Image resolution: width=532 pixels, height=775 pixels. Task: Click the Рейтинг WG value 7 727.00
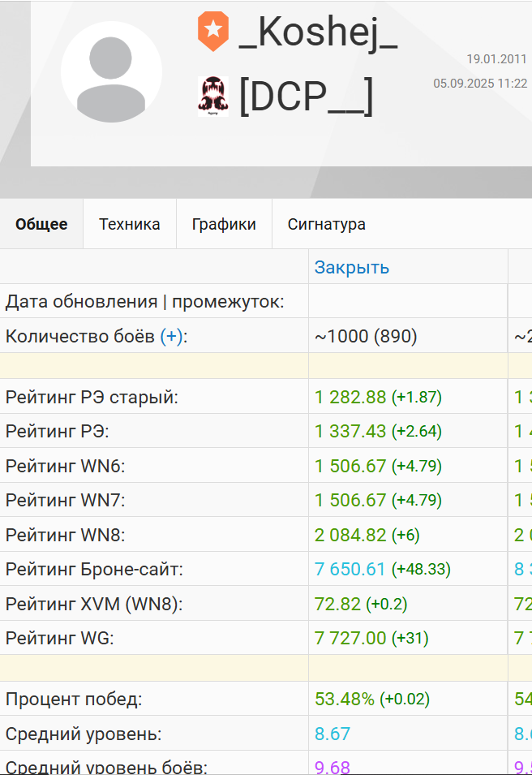coord(350,638)
